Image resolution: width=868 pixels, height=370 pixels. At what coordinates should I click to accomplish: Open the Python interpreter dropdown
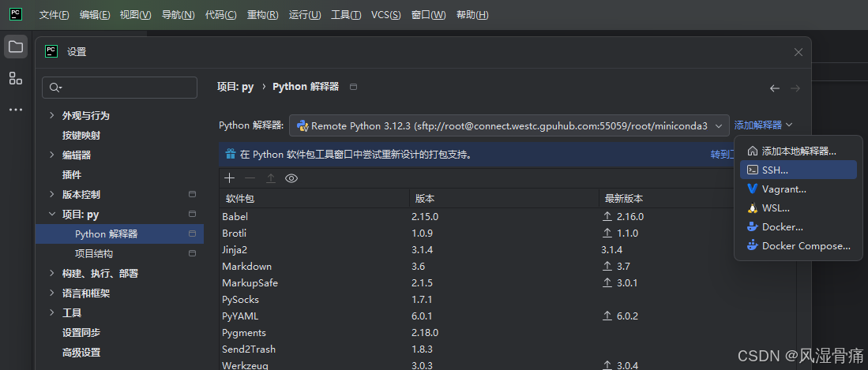[x=509, y=125]
